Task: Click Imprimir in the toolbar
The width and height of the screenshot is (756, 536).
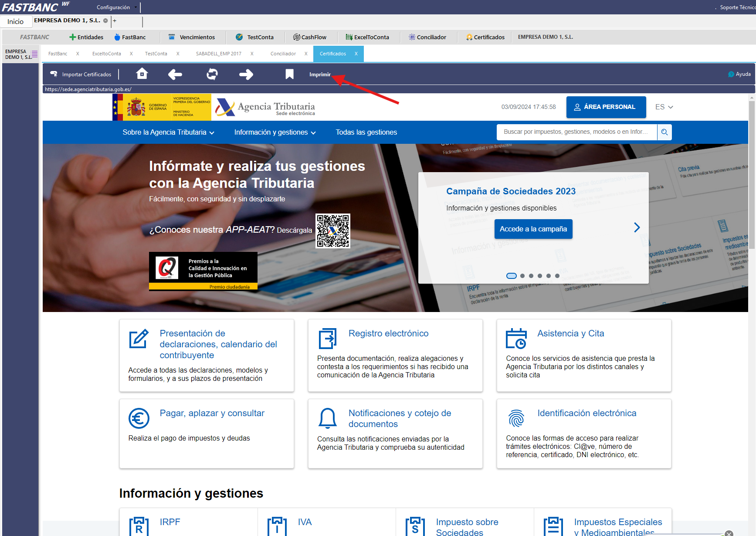Action: (320, 75)
